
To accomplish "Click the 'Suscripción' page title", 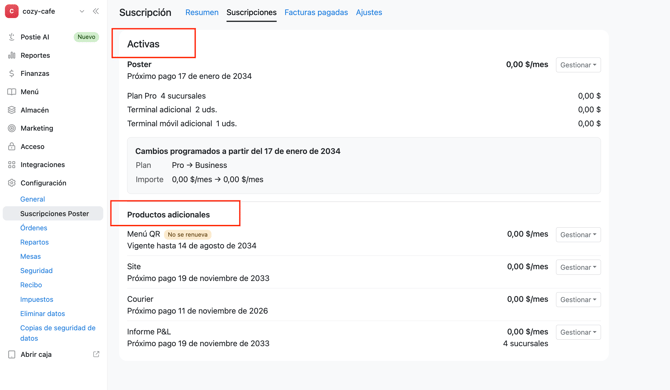I will 145,12.
